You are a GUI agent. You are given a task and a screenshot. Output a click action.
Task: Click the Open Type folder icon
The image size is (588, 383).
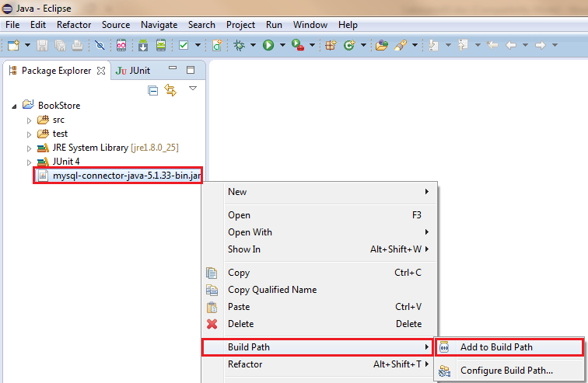382,45
